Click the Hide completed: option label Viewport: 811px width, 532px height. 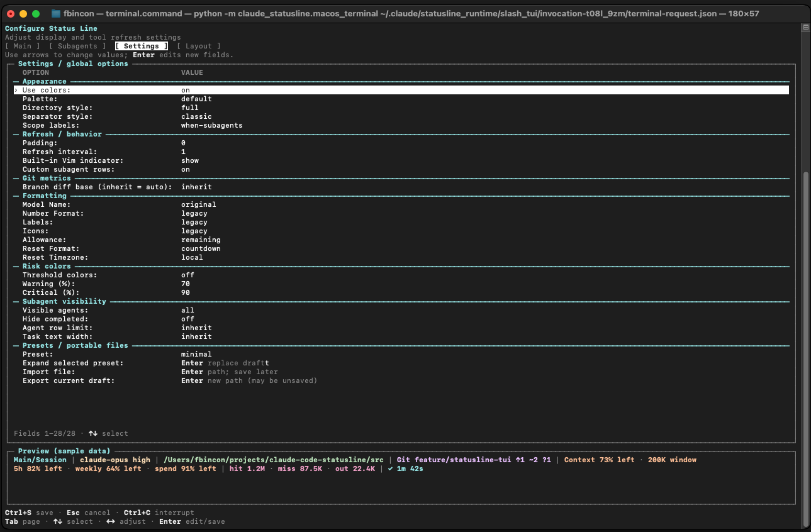point(55,319)
